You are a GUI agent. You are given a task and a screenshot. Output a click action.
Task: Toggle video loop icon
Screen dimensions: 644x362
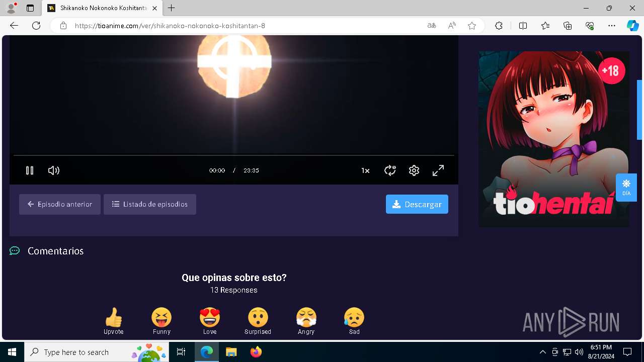click(x=390, y=170)
